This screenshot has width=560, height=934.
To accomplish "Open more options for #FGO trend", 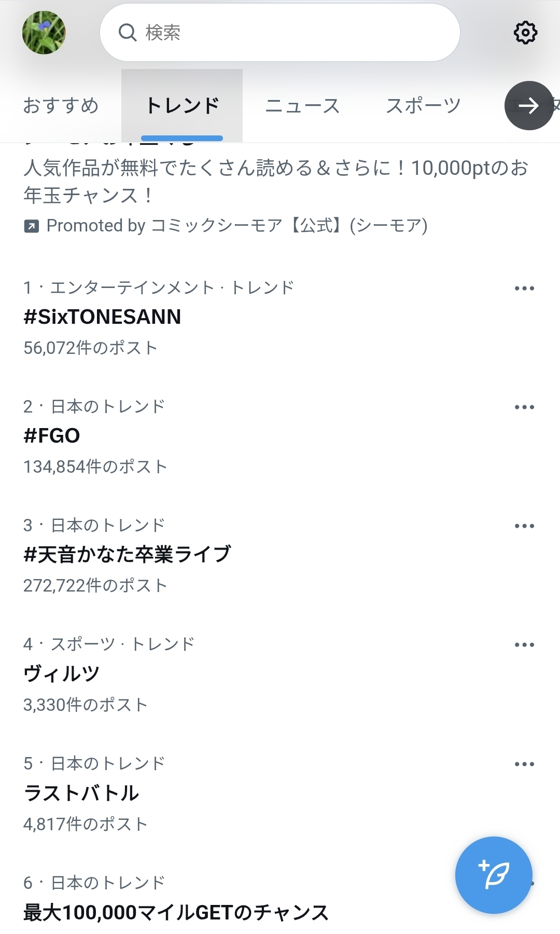I will point(524,407).
